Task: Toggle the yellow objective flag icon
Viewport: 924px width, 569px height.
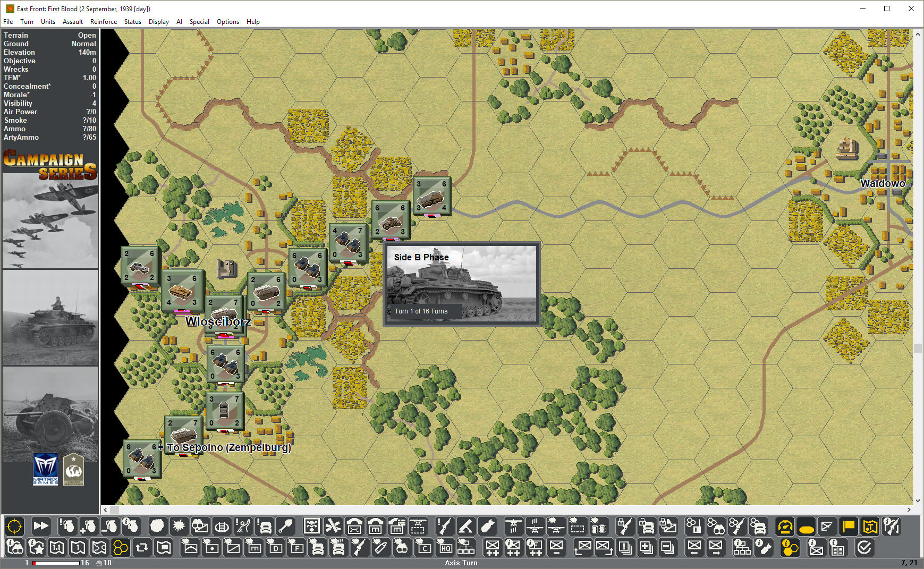Action: click(x=849, y=526)
